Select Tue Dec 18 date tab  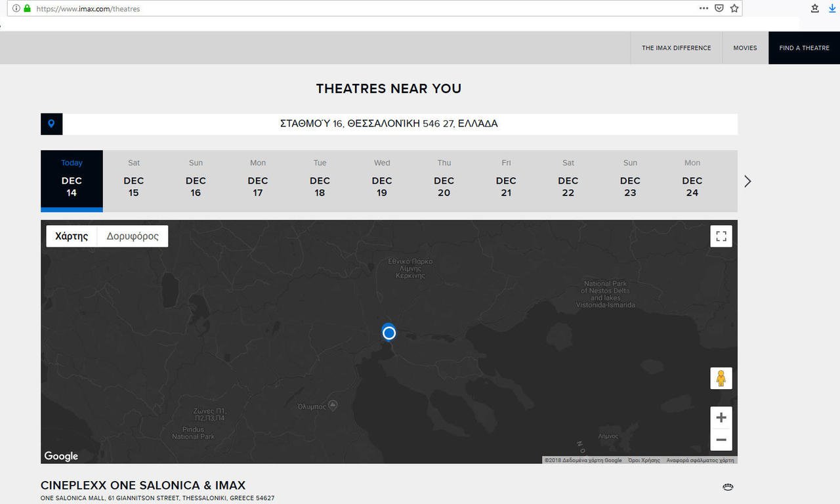[320, 180]
